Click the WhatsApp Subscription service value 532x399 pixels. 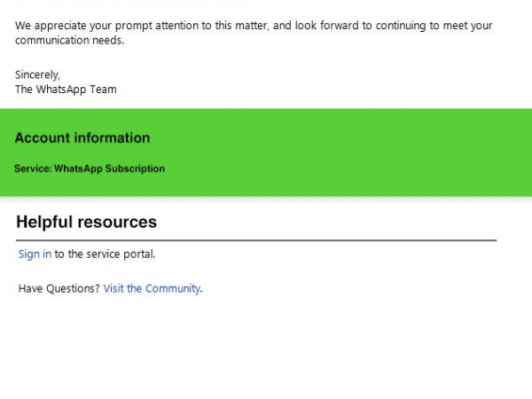pyautogui.click(x=109, y=168)
